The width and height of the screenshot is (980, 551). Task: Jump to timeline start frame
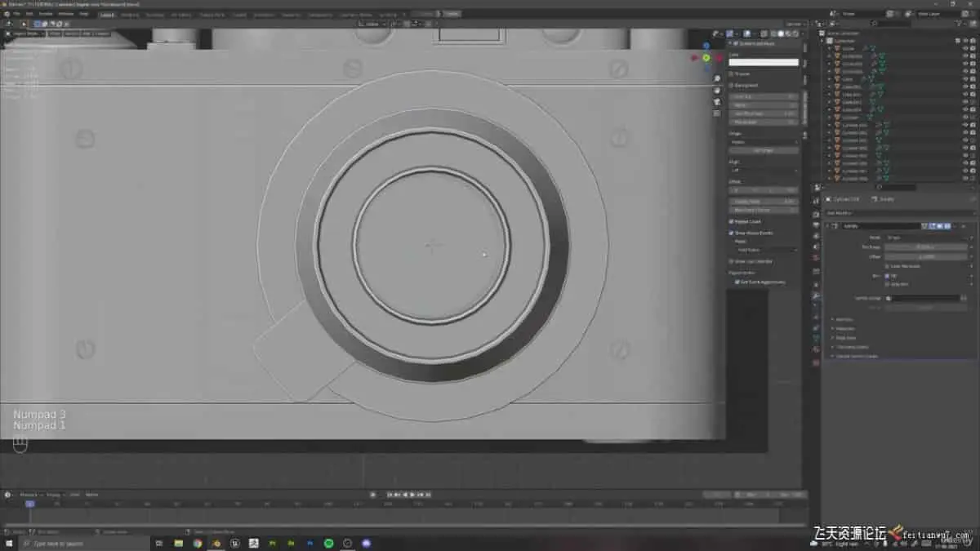pos(390,494)
